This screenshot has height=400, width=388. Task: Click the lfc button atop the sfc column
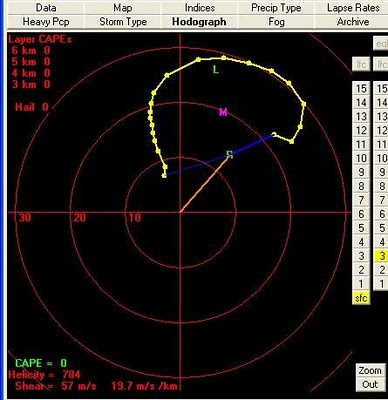(361, 64)
